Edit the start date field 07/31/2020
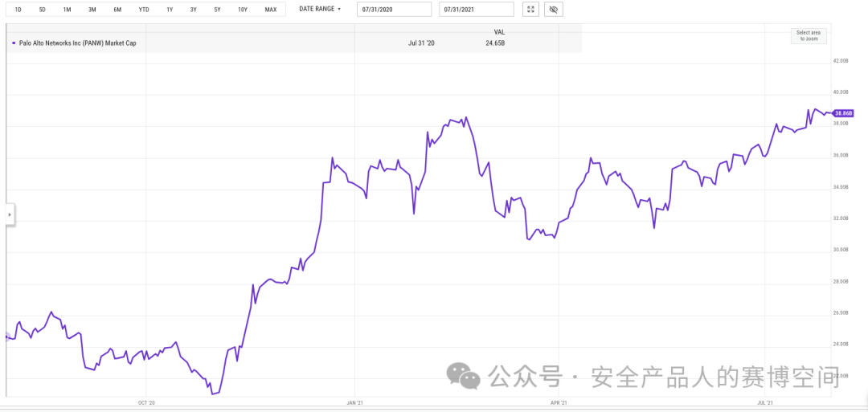The width and height of the screenshot is (868, 412). pyautogui.click(x=394, y=10)
